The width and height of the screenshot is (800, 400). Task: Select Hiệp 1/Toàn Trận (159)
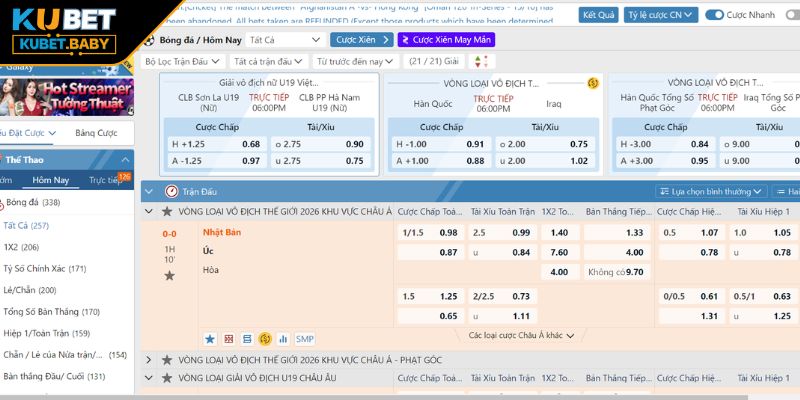tap(46, 334)
